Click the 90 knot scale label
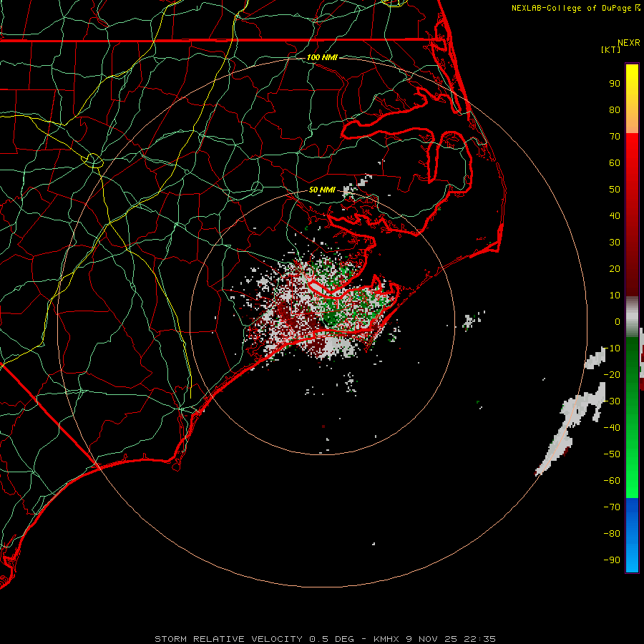 tap(615, 84)
